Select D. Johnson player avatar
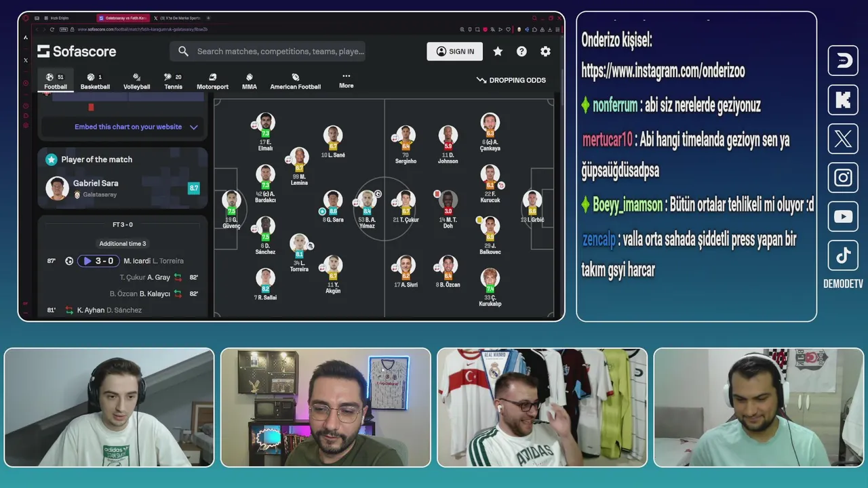Viewport: 868px width, 488px height. [448, 134]
